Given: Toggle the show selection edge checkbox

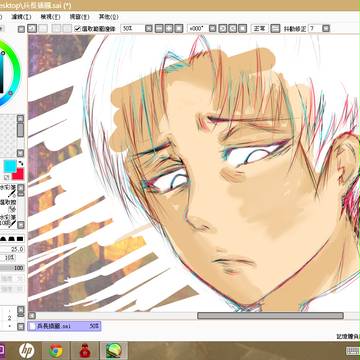Looking at the screenshot, I should (x=78, y=29).
